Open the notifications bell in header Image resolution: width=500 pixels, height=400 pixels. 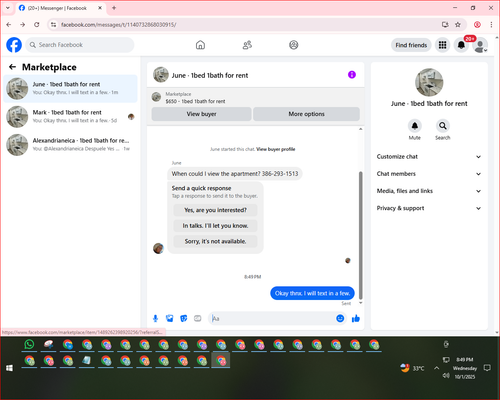tap(461, 45)
